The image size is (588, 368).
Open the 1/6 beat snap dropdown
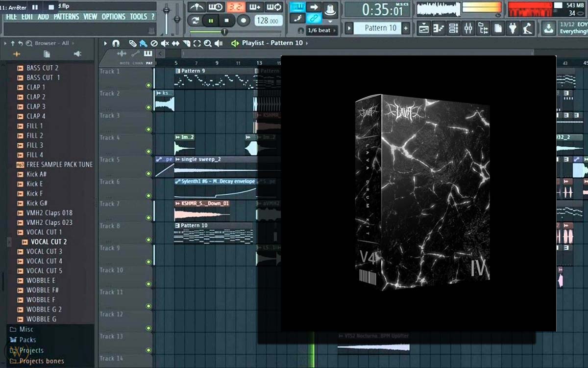point(322,30)
